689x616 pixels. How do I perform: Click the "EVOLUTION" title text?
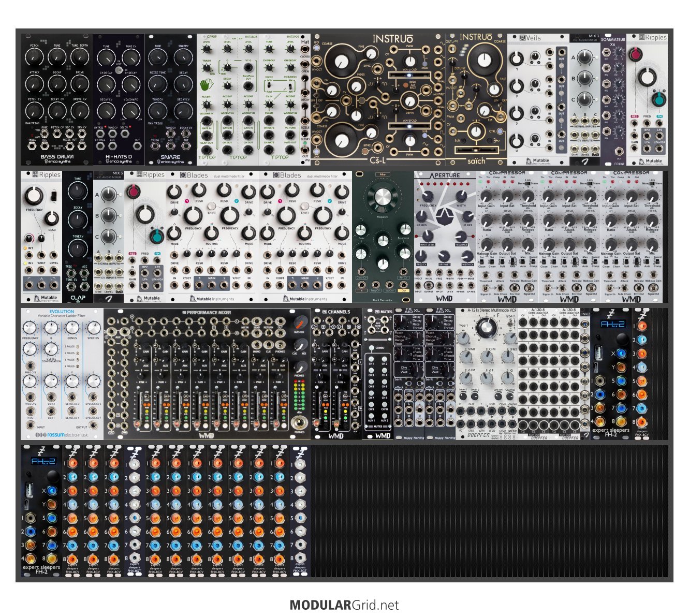(x=62, y=312)
